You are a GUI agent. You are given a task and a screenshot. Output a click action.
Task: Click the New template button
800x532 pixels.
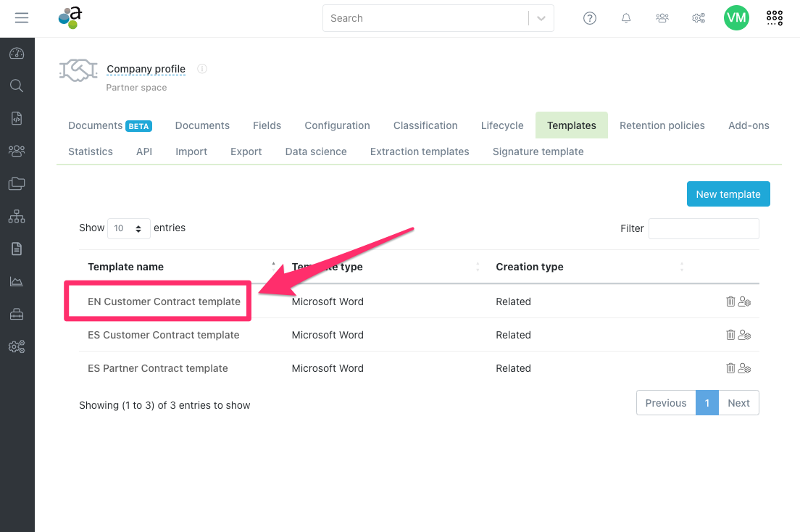(728, 194)
